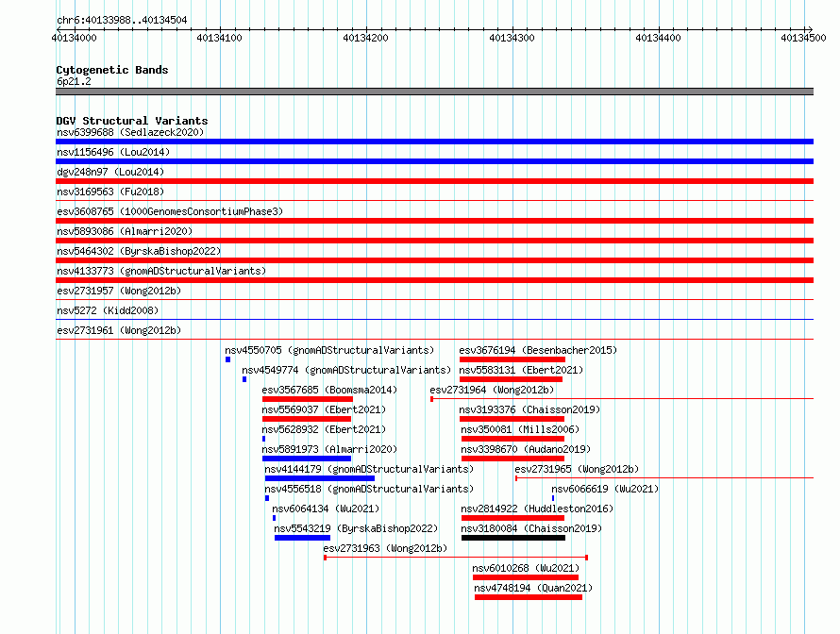Open nsv5893086 (Almarri2020) variant
The image size is (840, 634).
point(125,231)
